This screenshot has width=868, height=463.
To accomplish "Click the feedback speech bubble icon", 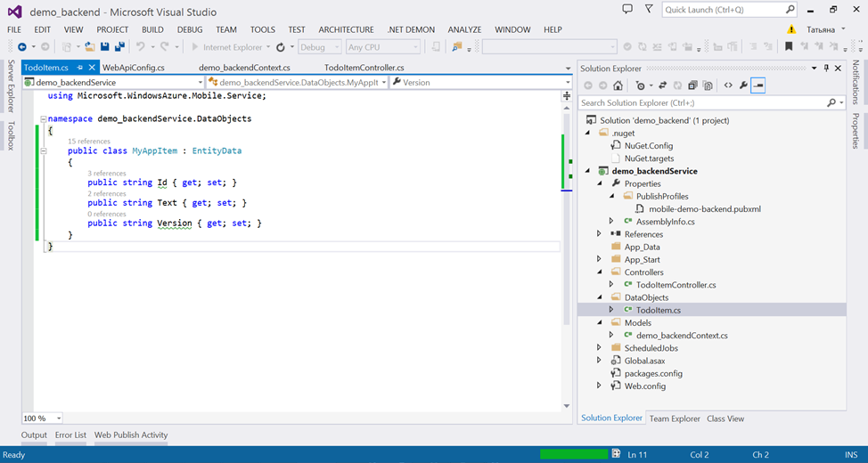I will [x=627, y=10].
